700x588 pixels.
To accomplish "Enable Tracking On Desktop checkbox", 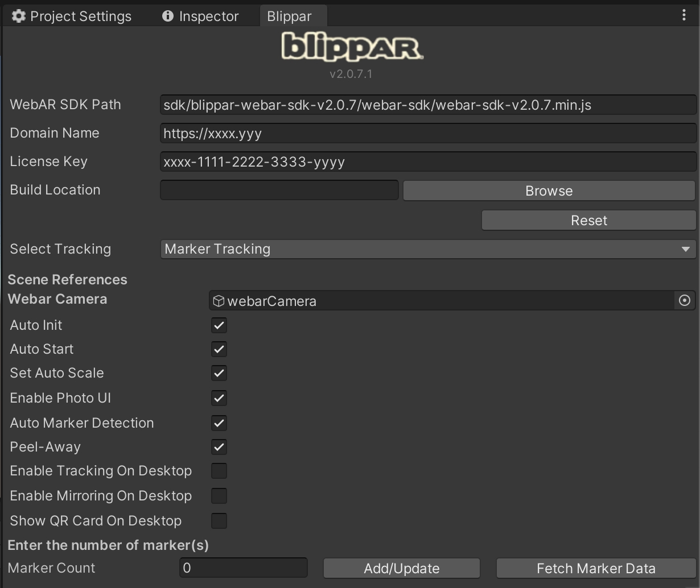I will click(x=219, y=471).
